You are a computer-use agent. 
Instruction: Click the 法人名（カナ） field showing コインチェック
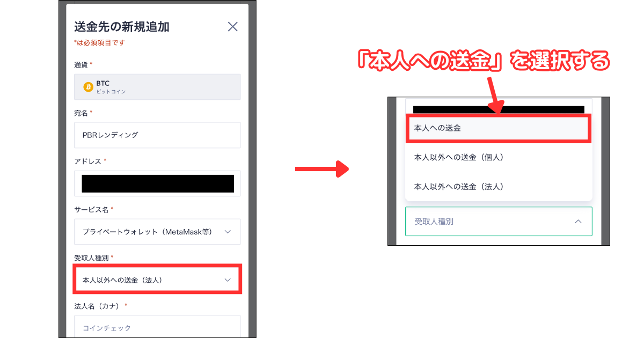[157, 326]
